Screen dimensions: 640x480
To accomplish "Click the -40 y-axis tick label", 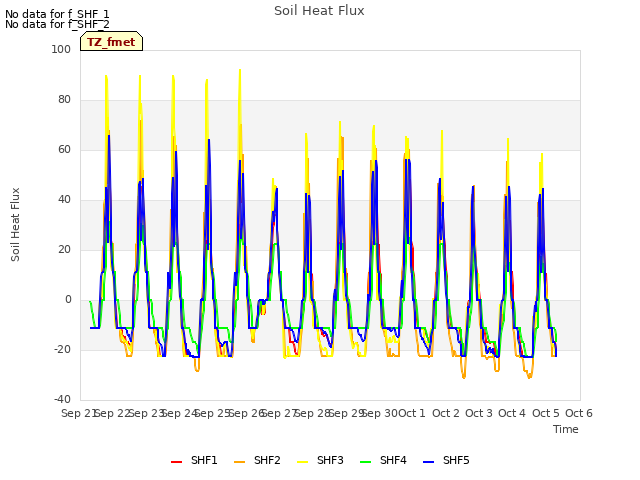I will point(62,399).
